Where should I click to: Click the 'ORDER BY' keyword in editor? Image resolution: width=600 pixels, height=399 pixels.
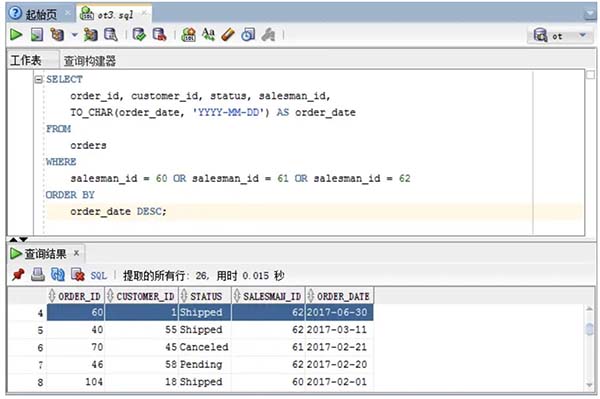tap(70, 195)
